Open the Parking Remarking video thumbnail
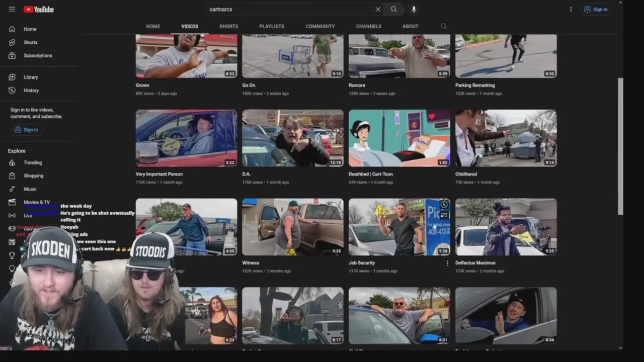 point(506,56)
